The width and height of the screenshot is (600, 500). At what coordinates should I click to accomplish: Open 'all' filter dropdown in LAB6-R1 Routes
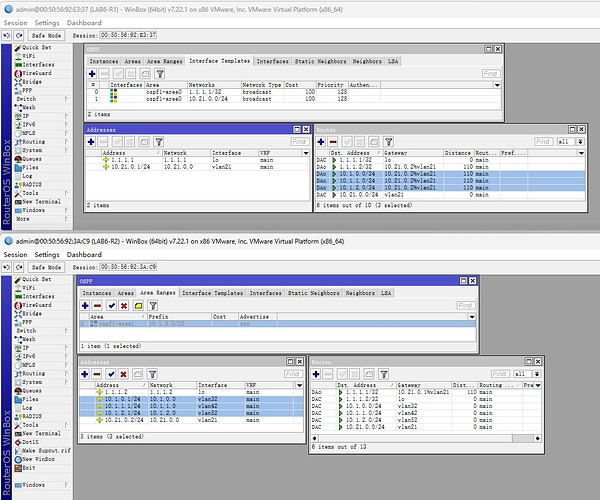[580, 142]
